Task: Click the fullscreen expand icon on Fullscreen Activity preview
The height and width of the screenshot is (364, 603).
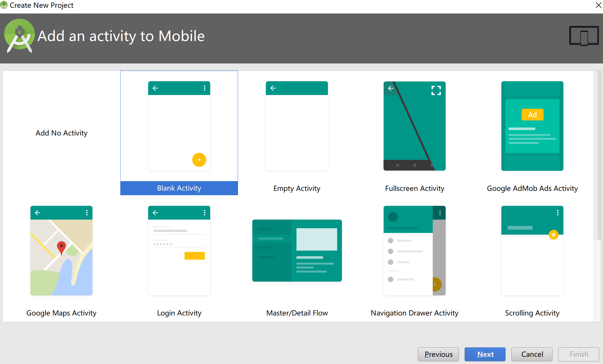Action: click(x=436, y=90)
